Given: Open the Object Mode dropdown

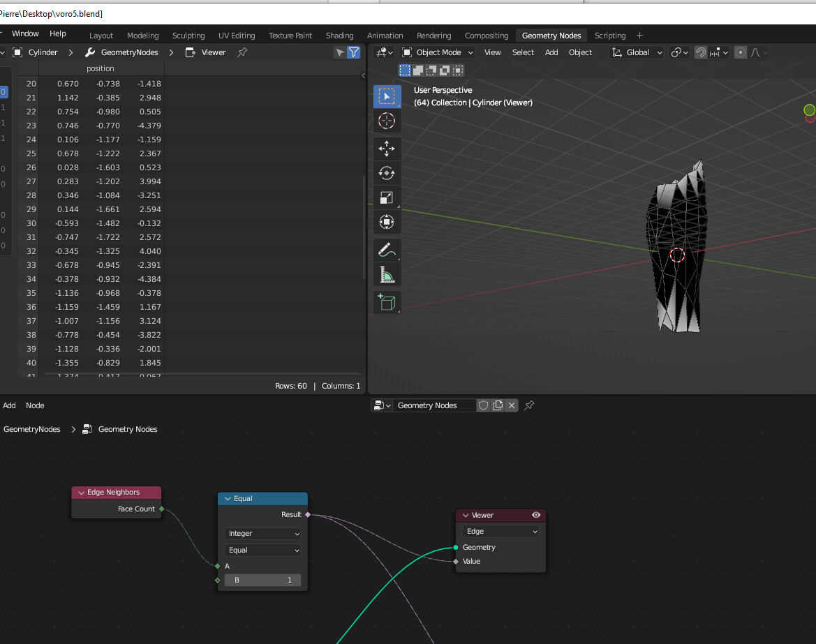Looking at the screenshot, I should tap(437, 52).
